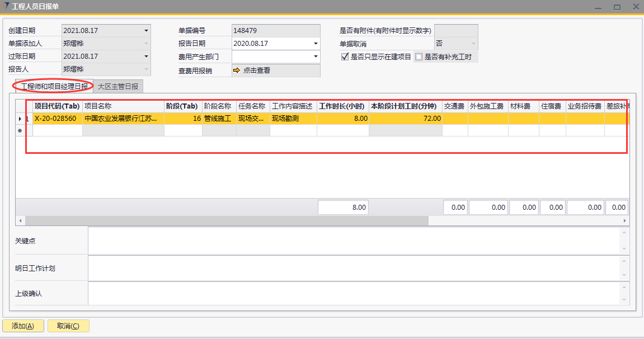Expand the 报告日期 date picker

pos(316,44)
